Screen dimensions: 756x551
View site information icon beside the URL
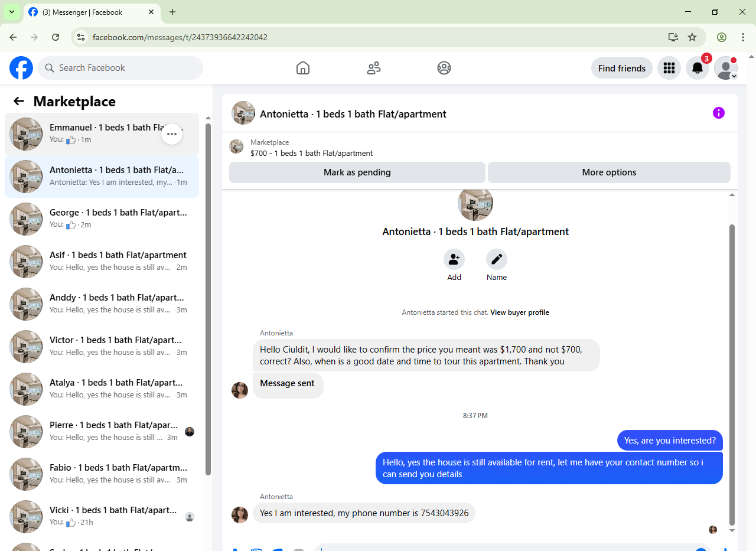(81, 37)
